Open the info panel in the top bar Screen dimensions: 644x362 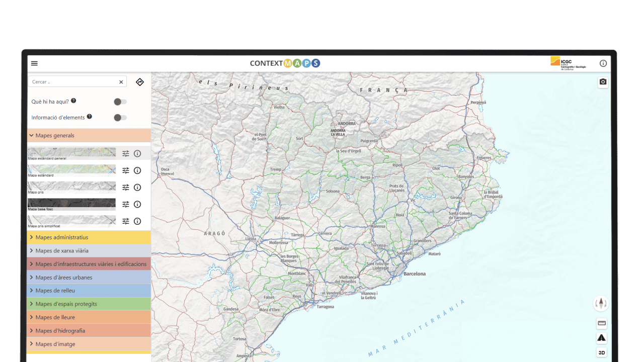(603, 63)
